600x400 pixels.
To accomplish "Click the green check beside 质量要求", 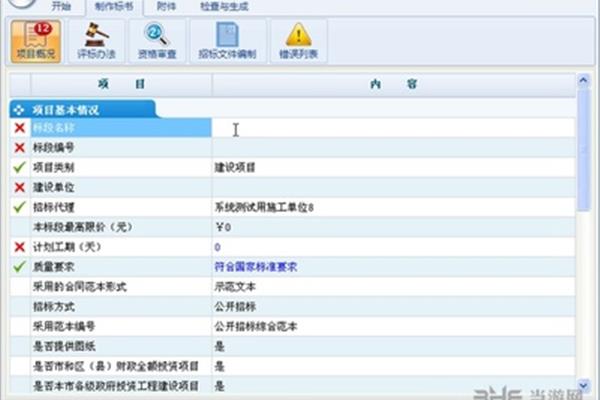I will tap(20, 267).
